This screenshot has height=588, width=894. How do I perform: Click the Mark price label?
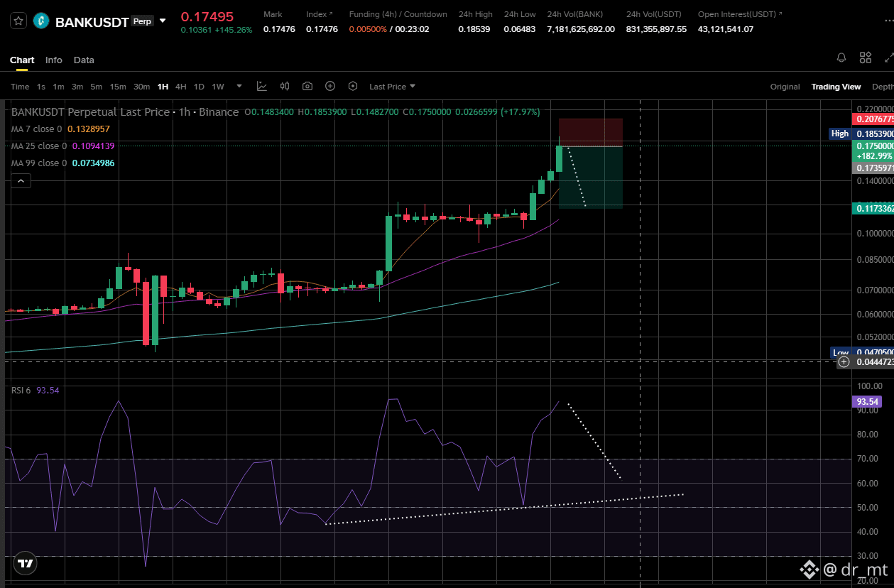273,14
